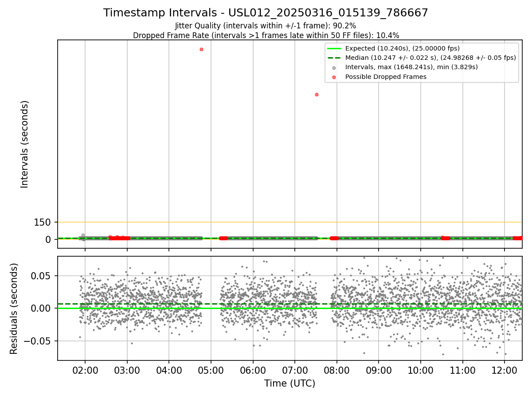This screenshot has width=532, height=399.
Task: Click the legend entry 'Expected (10.240s), (25.00000 fps)'
Action: (402, 48)
